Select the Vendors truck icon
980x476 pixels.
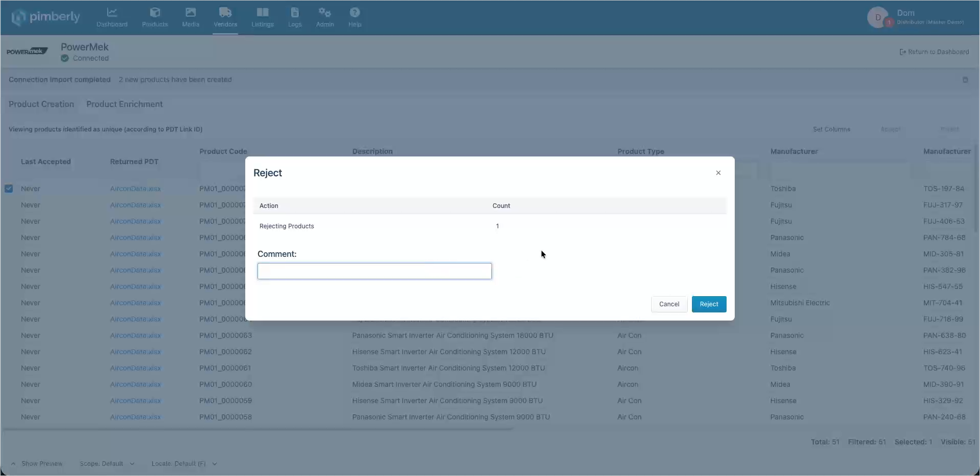pyautogui.click(x=225, y=12)
